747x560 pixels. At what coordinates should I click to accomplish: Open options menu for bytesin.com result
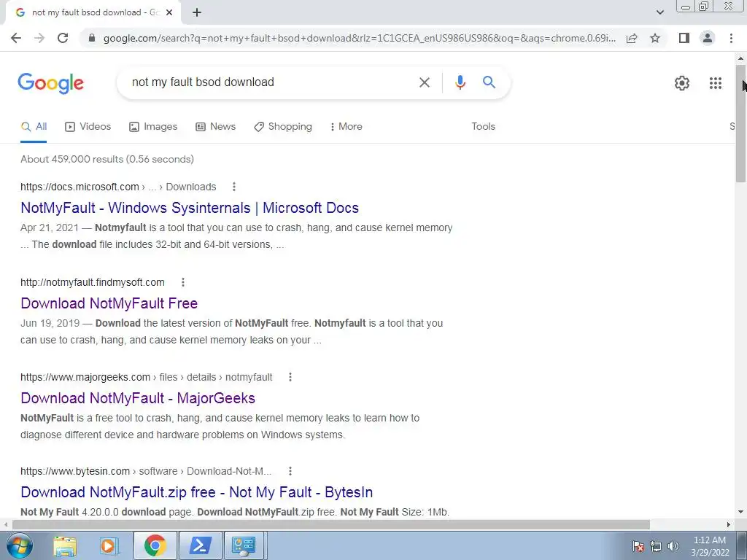pyautogui.click(x=290, y=471)
